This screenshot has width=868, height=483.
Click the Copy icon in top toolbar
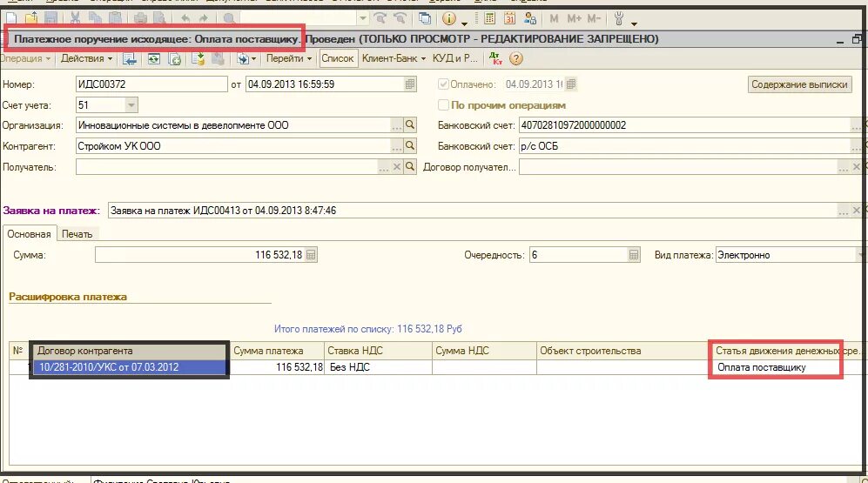click(x=95, y=18)
